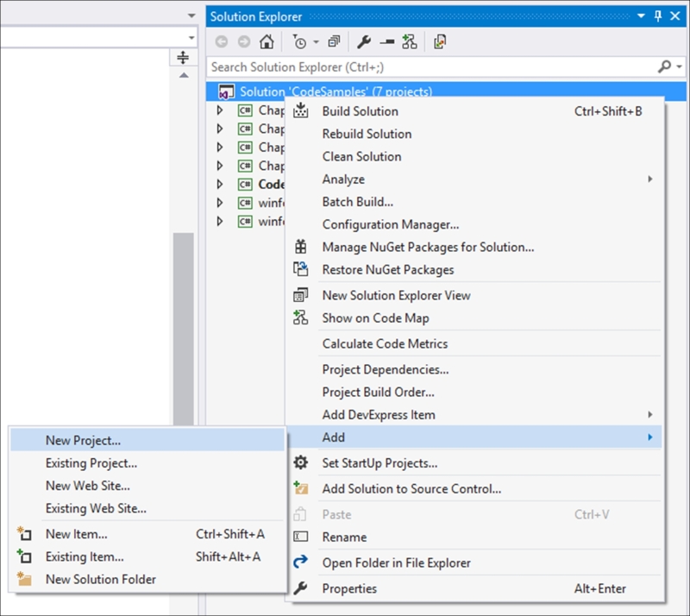Select Existing Project... in Add submenu
Viewport: 690px width, 616px height.
[147, 463]
